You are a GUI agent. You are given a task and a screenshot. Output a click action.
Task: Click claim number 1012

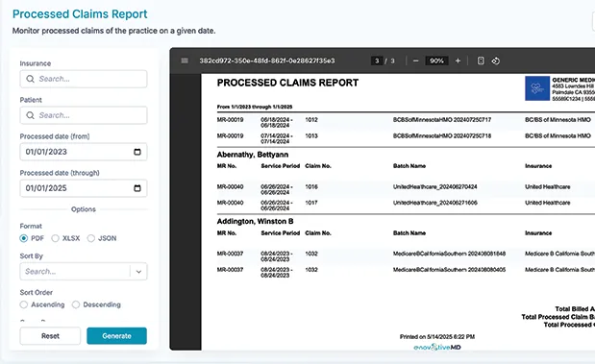(311, 120)
